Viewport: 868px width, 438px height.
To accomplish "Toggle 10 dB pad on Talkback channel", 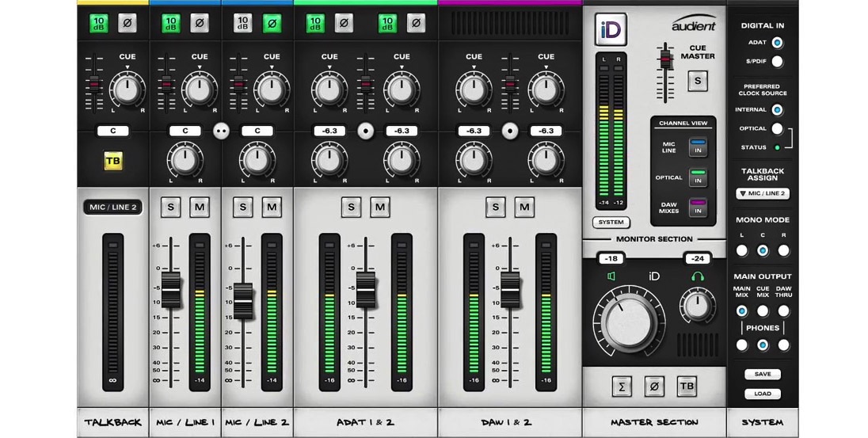I will [98, 23].
